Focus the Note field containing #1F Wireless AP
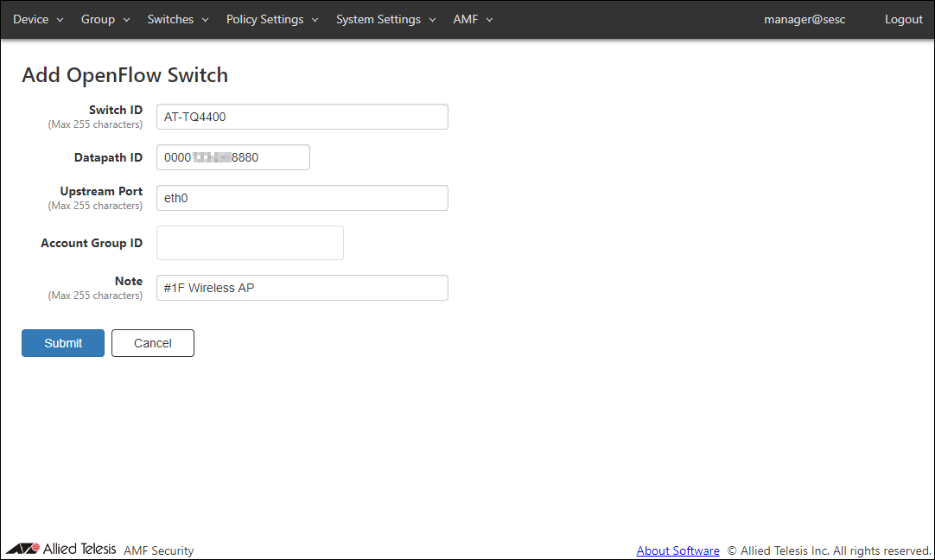Screen dimensions: 935x560 302,288
